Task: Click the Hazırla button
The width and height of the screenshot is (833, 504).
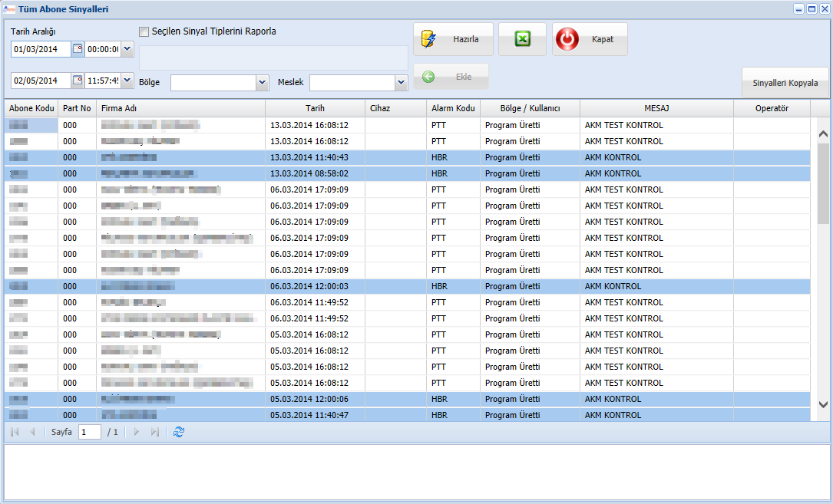Action: point(453,39)
